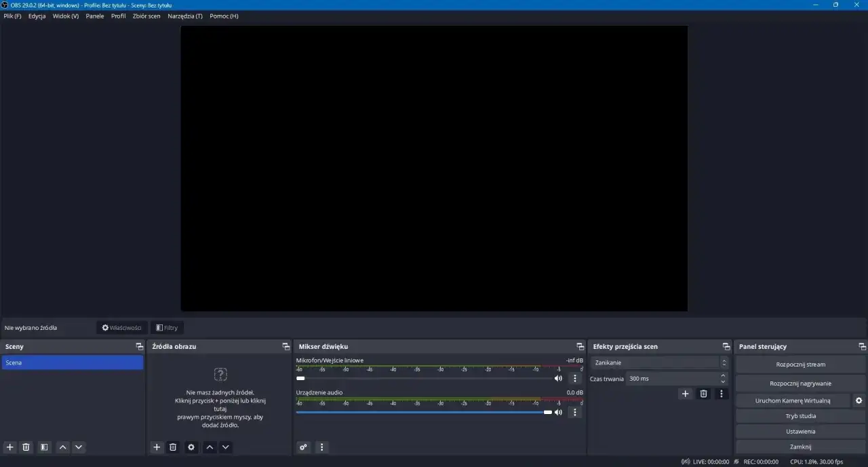
Task: Remove selected scene via trash icon in Sceny
Action: click(x=26, y=447)
